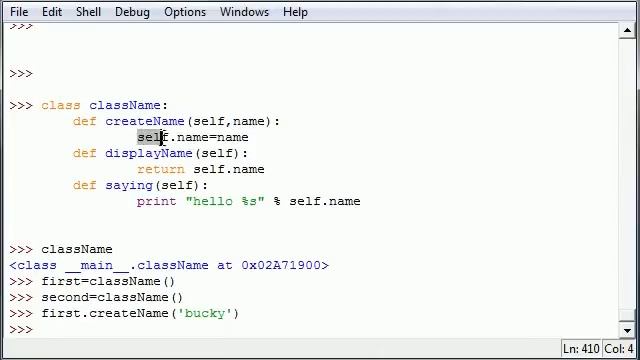Click 'createName' in the def line
Screen dimensions: 640x360
coord(145,121)
